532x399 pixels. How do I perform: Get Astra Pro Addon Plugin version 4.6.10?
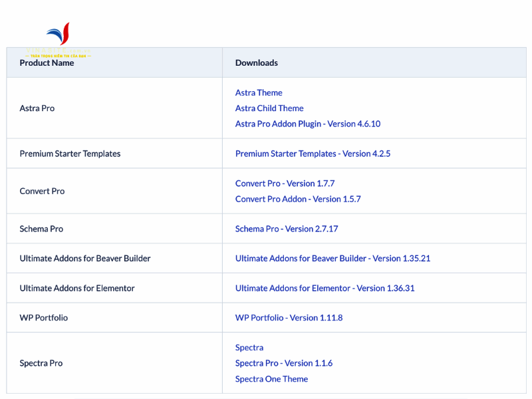307,124
